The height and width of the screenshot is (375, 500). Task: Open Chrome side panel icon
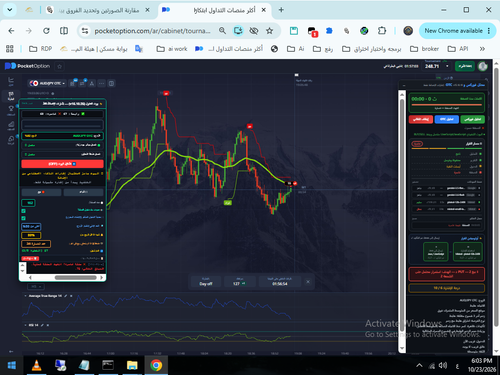64,31
